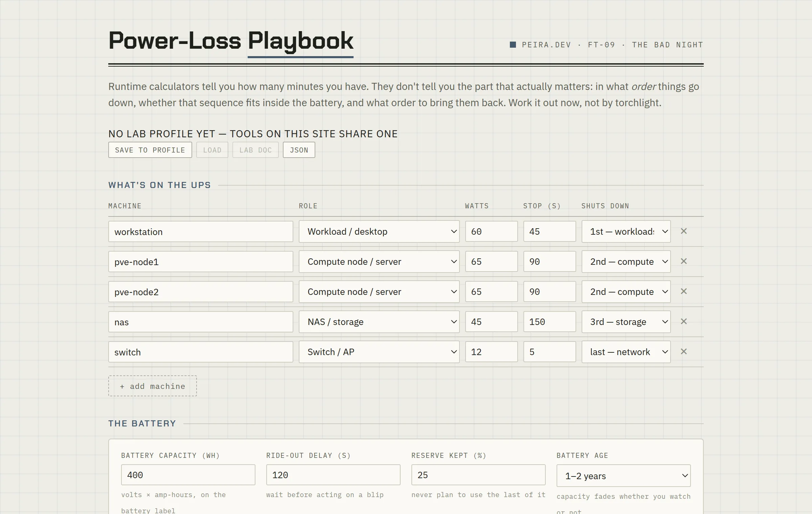Image resolution: width=812 pixels, height=514 pixels.
Task: Remove the switch row with its X
Action: point(683,352)
